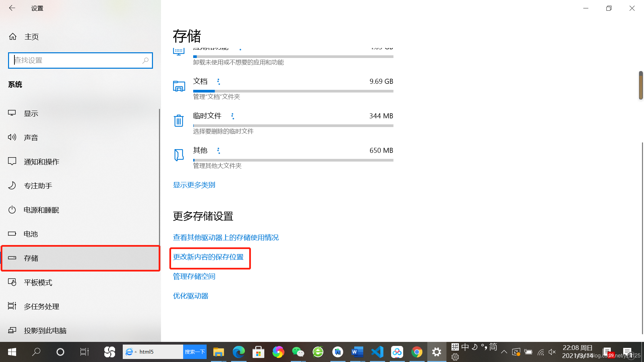Open the green 360 browser icon
644x362 pixels.
coord(318,352)
